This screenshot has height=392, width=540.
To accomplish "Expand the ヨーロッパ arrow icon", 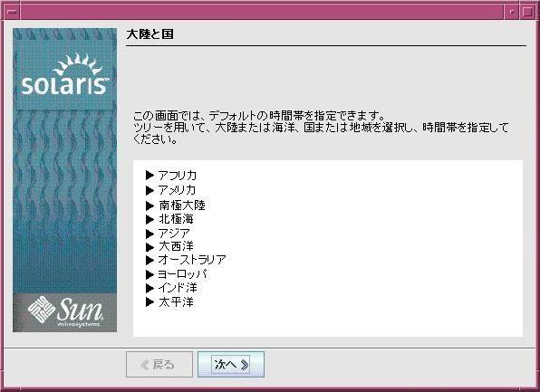I will click(149, 274).
